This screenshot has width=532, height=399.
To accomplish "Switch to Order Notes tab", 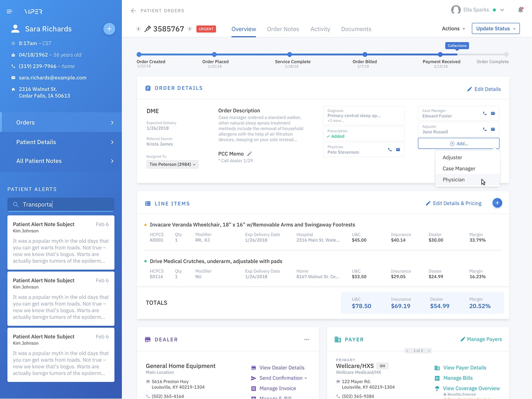I will (283, 29).
